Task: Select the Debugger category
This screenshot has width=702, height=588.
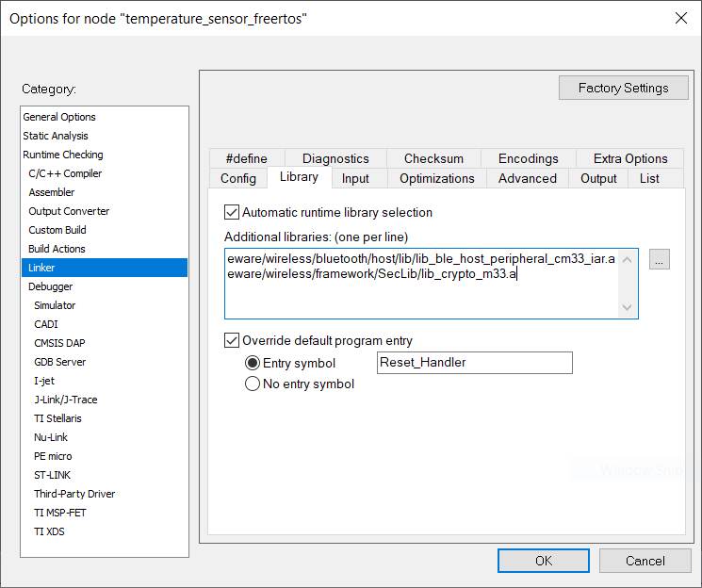Action: click(50, 286)
